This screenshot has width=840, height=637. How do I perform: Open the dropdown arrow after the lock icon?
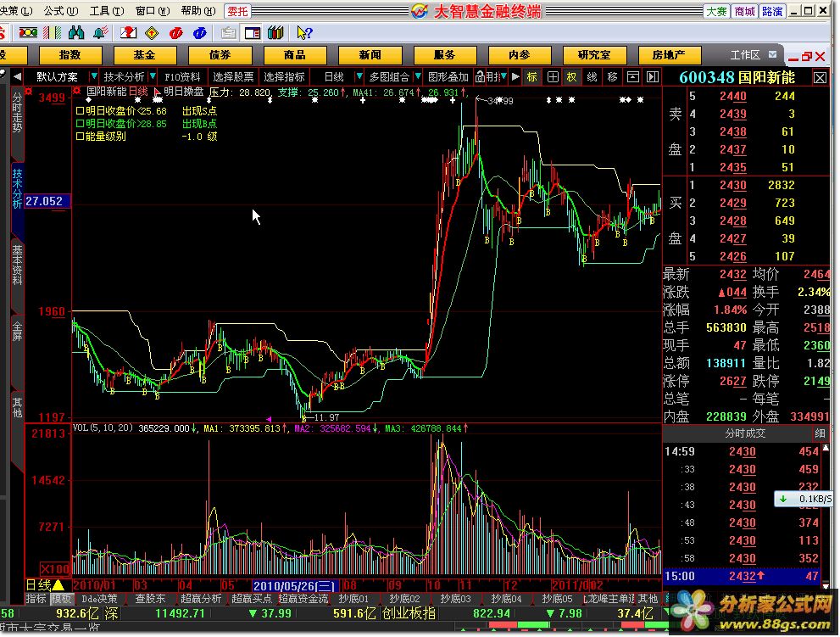tap(503, 76)
